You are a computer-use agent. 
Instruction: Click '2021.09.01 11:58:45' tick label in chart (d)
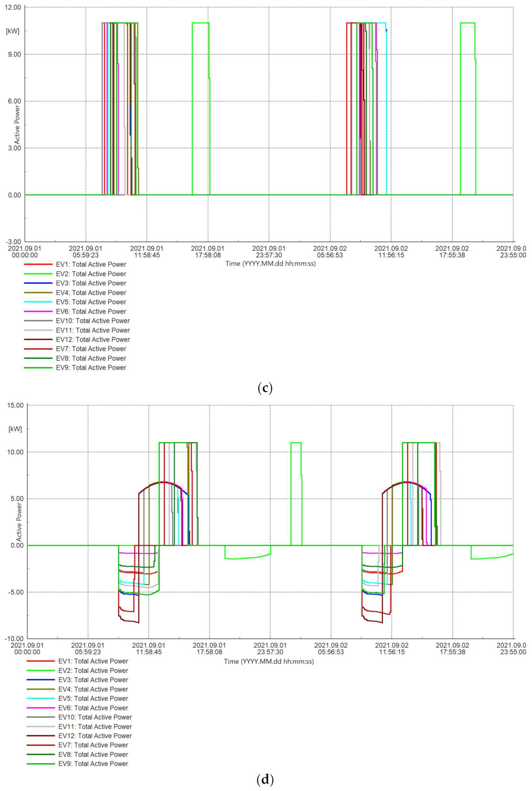point(148,649)
